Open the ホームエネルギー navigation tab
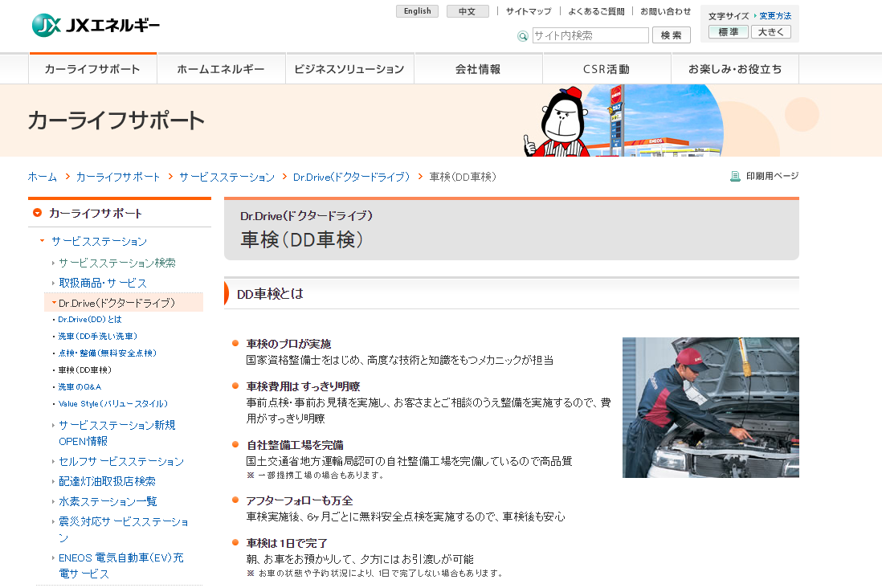 221,69
